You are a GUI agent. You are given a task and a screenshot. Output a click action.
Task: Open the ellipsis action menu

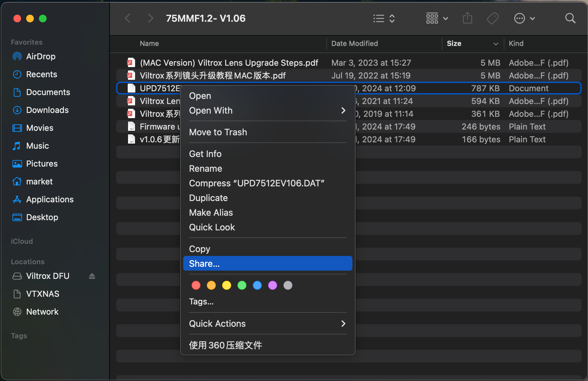tap(524, 19)
